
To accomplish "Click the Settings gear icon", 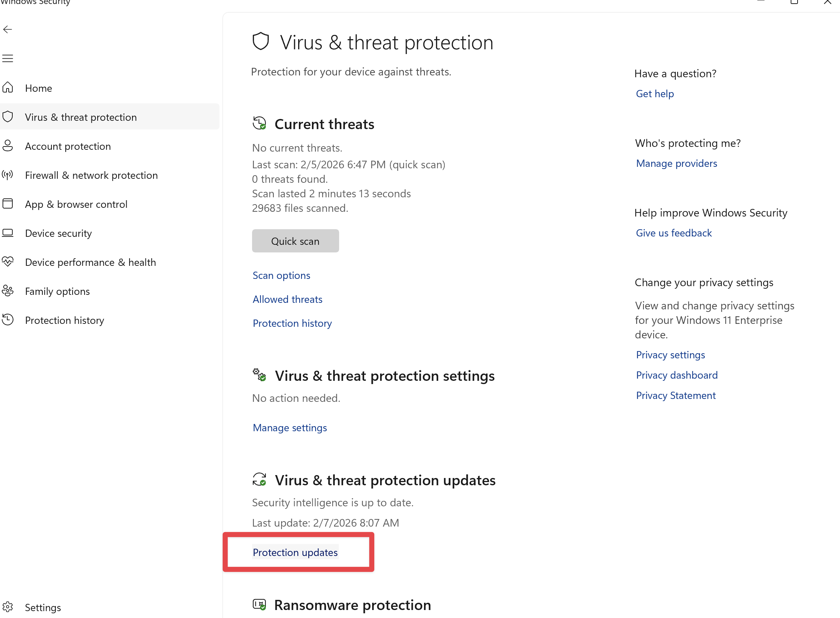I will tap(8, 607).
